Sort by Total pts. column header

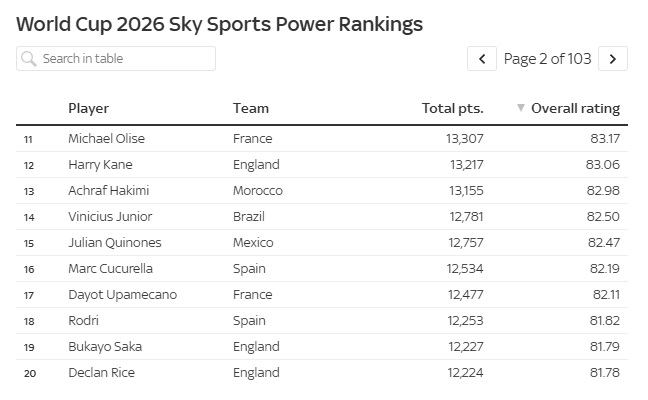pos(453,108)
